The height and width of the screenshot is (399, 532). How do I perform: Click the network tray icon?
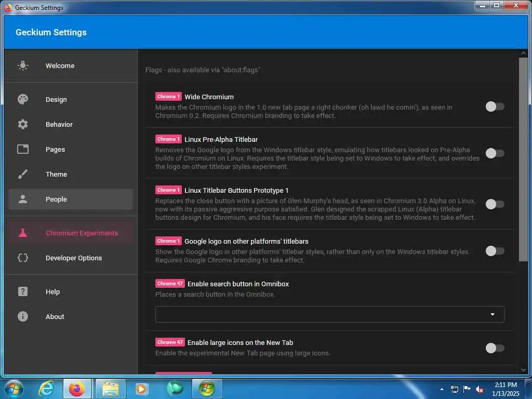coord(455,390)
